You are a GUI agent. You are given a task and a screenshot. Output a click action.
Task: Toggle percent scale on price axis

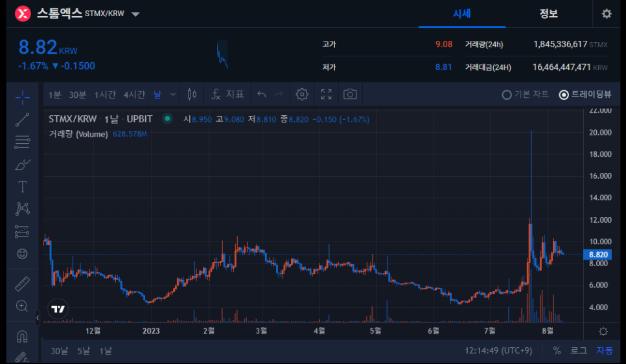[x=557, y=351]
